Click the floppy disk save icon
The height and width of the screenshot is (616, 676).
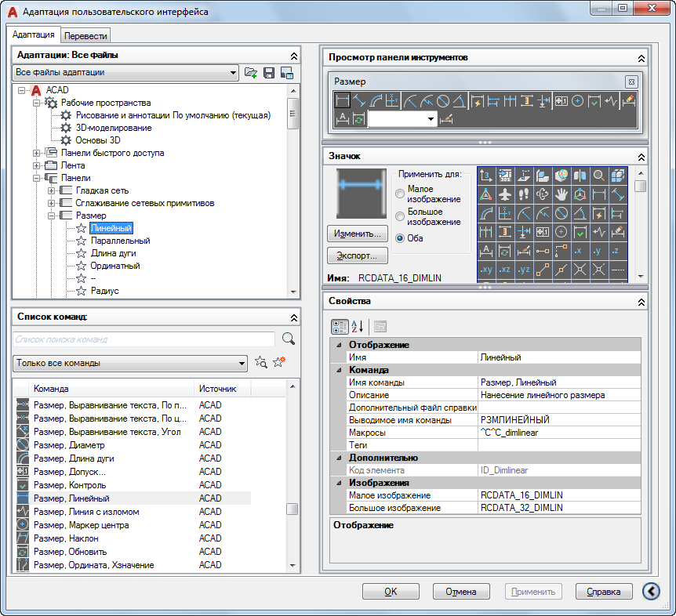pos(269,72)
